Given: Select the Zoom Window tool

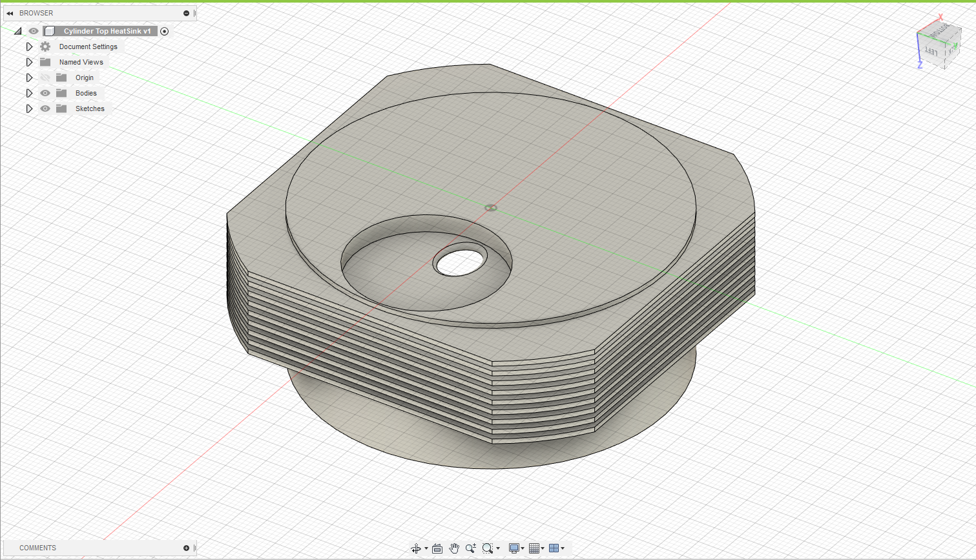Looking at the screenshot, I should click(488, 548).
